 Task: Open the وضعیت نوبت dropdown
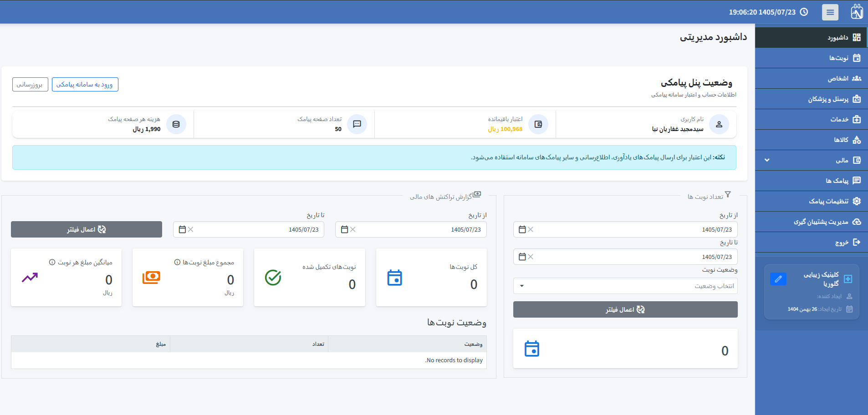pos(625,286)
